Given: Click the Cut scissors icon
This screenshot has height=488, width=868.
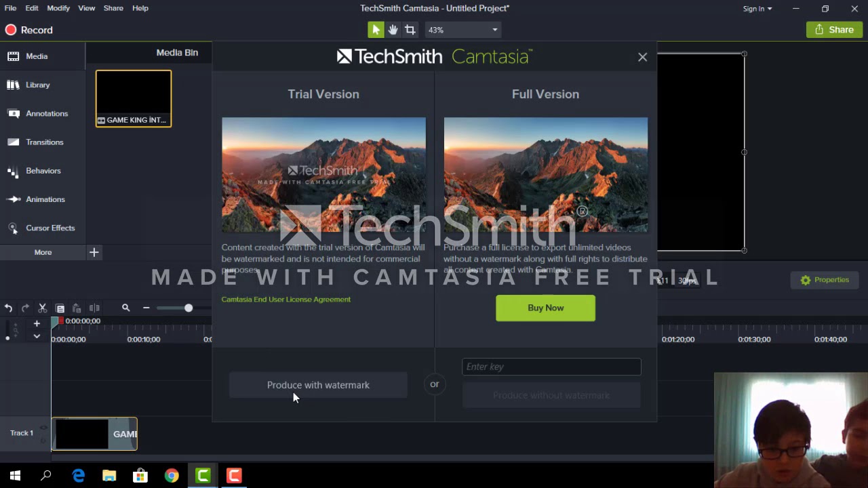Looking at the screenshot, I should pyautogui.click(x=42, y=308).
